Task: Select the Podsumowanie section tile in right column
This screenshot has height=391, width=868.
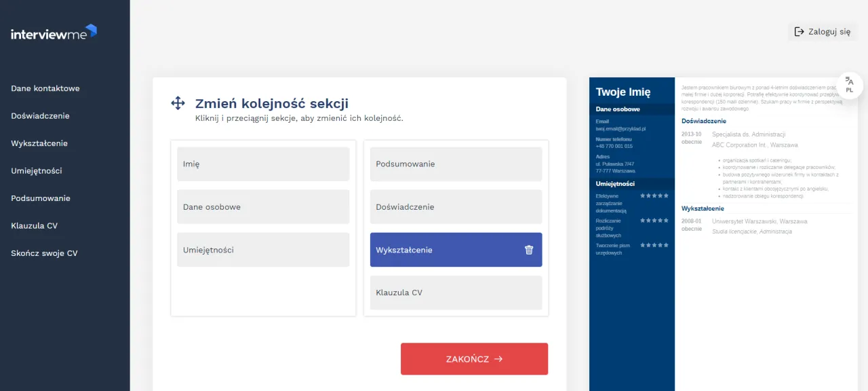Action: coord(456,164)
